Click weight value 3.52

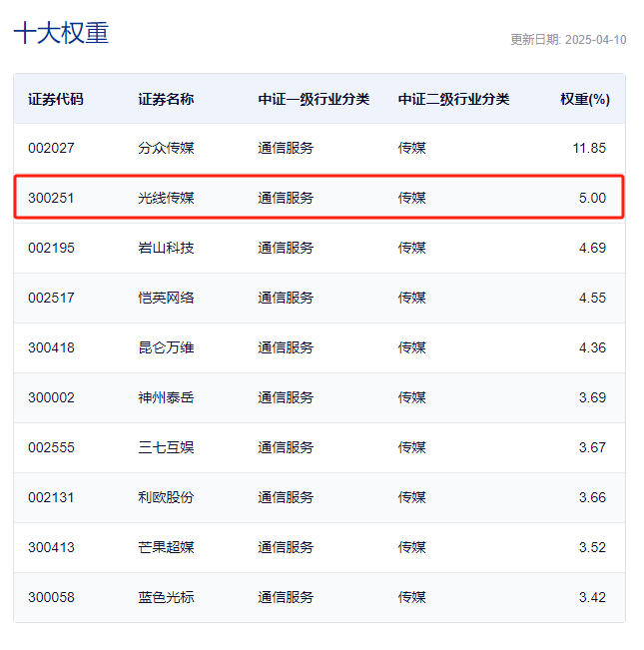[592, 547]
